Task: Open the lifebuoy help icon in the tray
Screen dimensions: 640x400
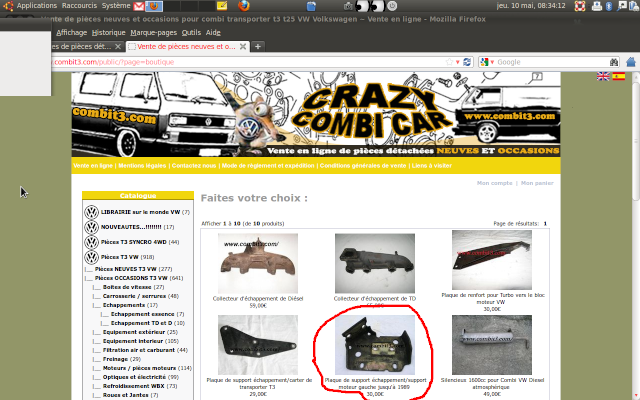Action: coord(580,6)
